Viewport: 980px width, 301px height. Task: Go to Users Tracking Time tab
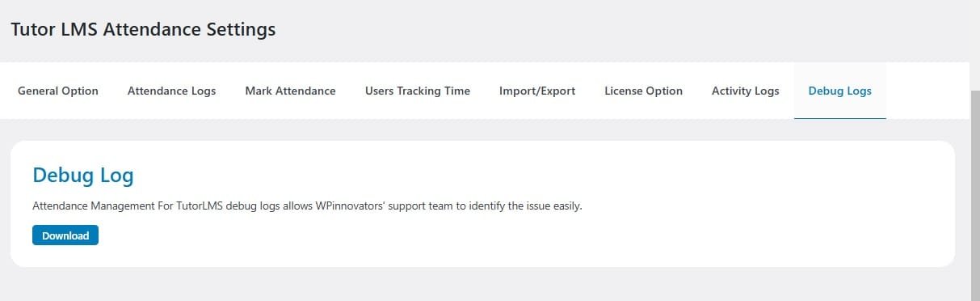(x=417, y=91)
